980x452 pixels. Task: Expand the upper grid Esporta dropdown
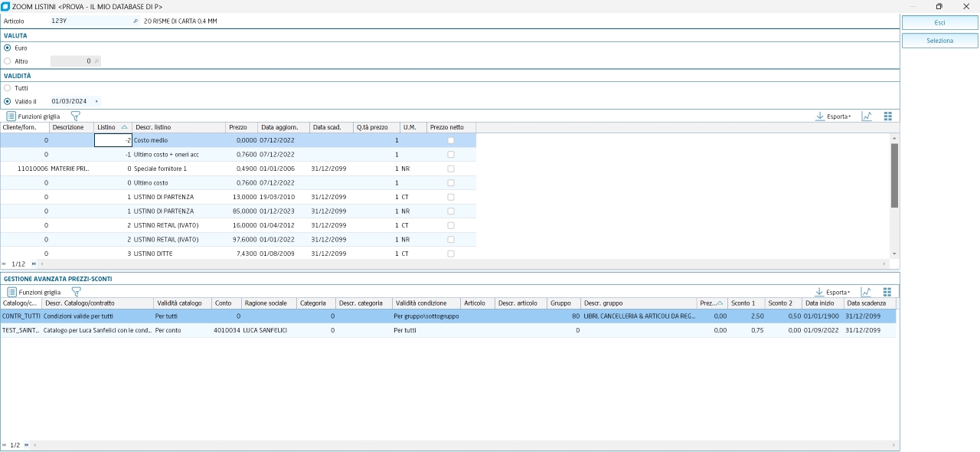(x=834, y=116)
